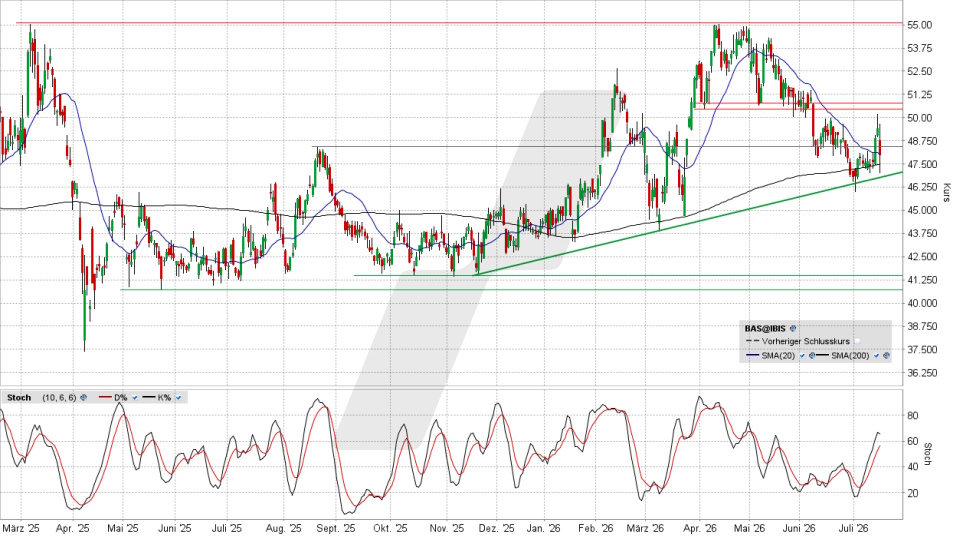Image resolution: width=960 pixels, height=540 pixels.
Task: Open SMA(200) indicator settings icon
Action: tap(886, 356)
